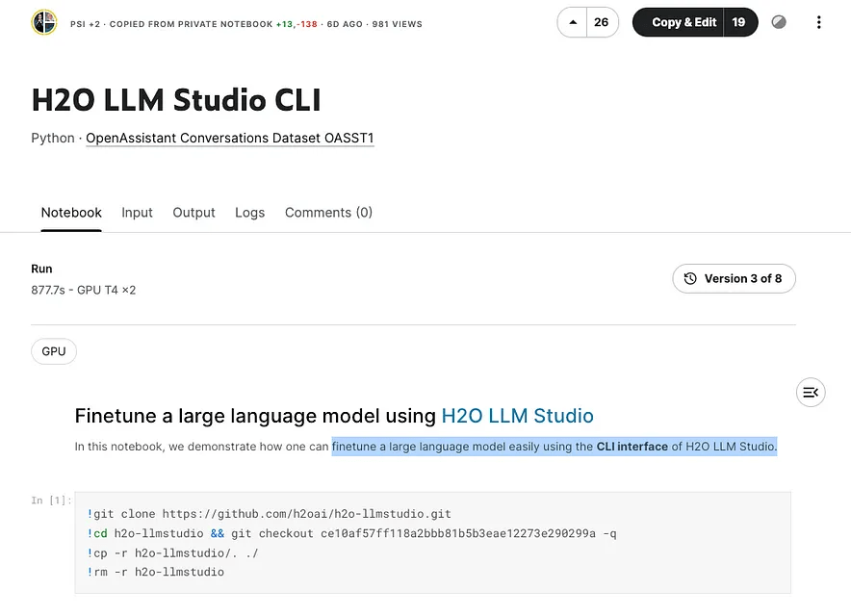Image resolution: width=851 pixels, height=616 pixels.
Task: Collapse the table of contents sidebar icon
Action: coord(810,392)
